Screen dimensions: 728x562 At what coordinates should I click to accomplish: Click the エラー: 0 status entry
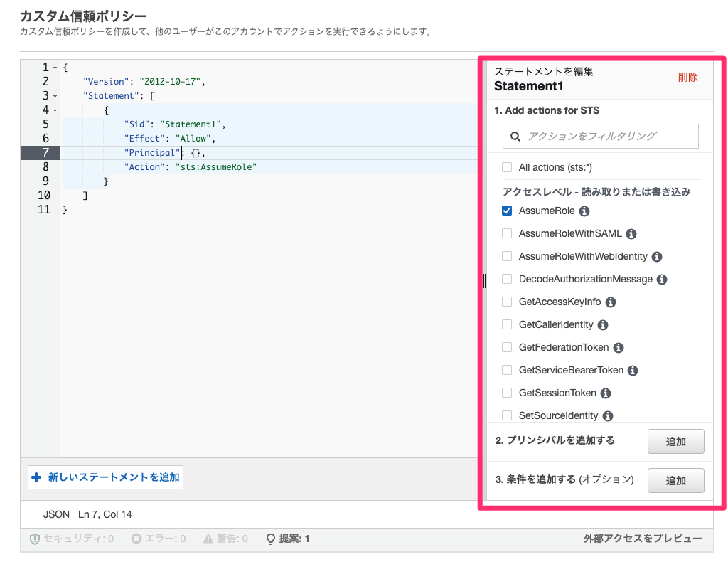[159, 539]
